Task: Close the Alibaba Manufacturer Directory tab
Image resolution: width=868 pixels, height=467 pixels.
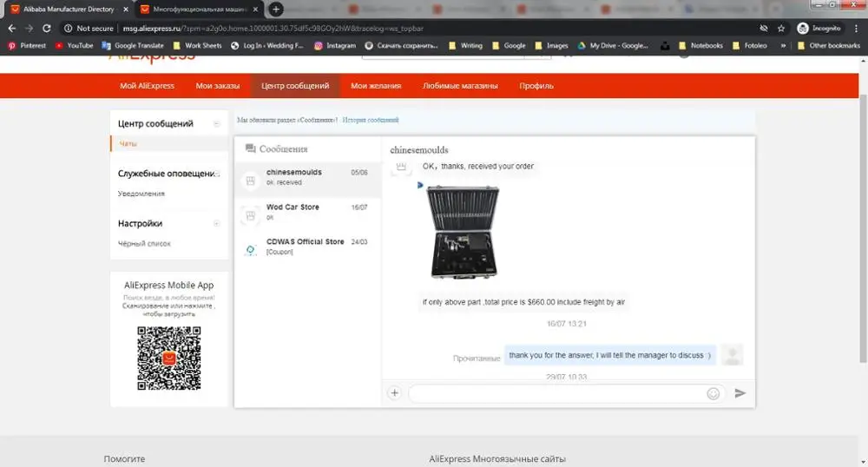Action: click(x=126, y=10)
